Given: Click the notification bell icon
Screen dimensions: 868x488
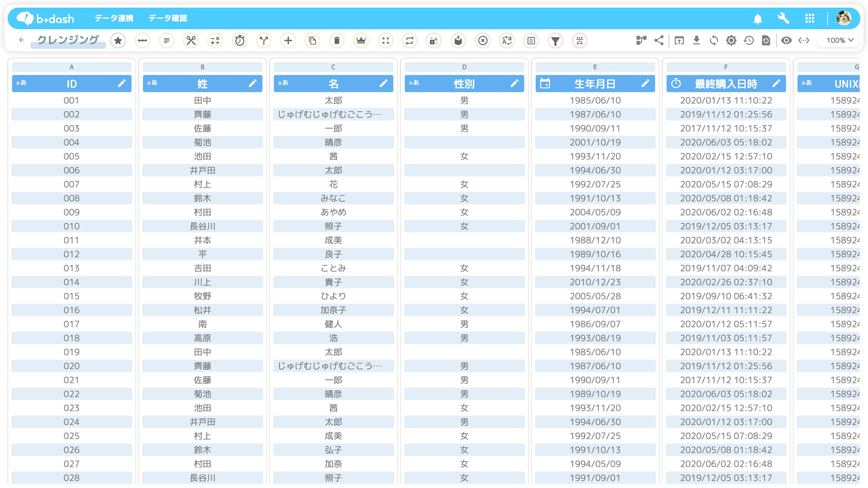Looking at the screenshot, I should (757, 18).
